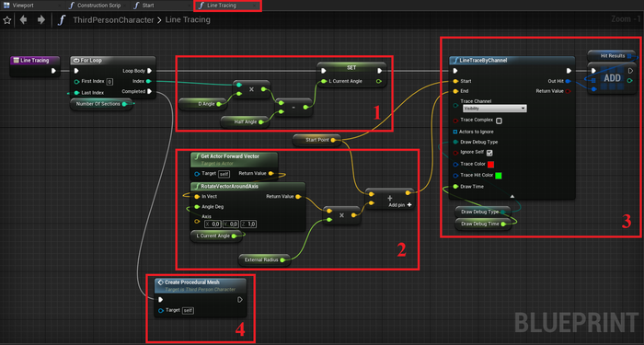This screenshot has width=644, height=345.
Task: Click the LineTraceByChannel node header
Action: coord(512,61)
